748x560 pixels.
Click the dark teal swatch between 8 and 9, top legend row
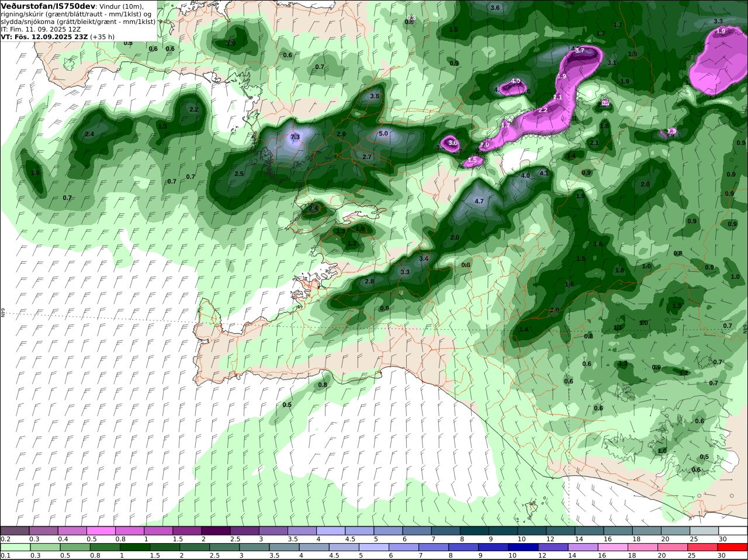[x=475, y=530]
